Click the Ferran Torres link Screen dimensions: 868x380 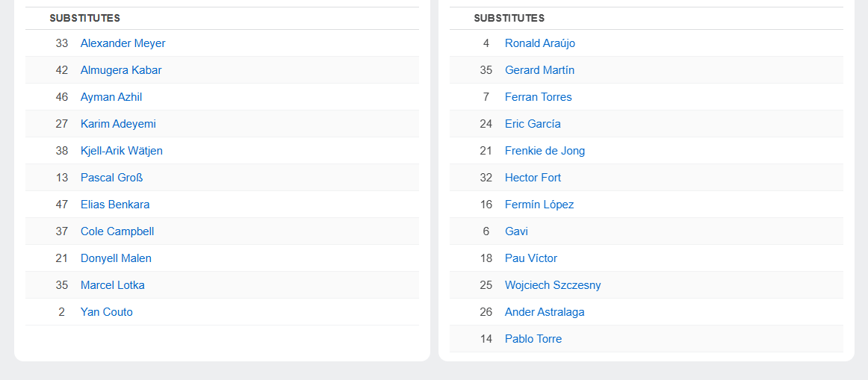click(538, 97)
